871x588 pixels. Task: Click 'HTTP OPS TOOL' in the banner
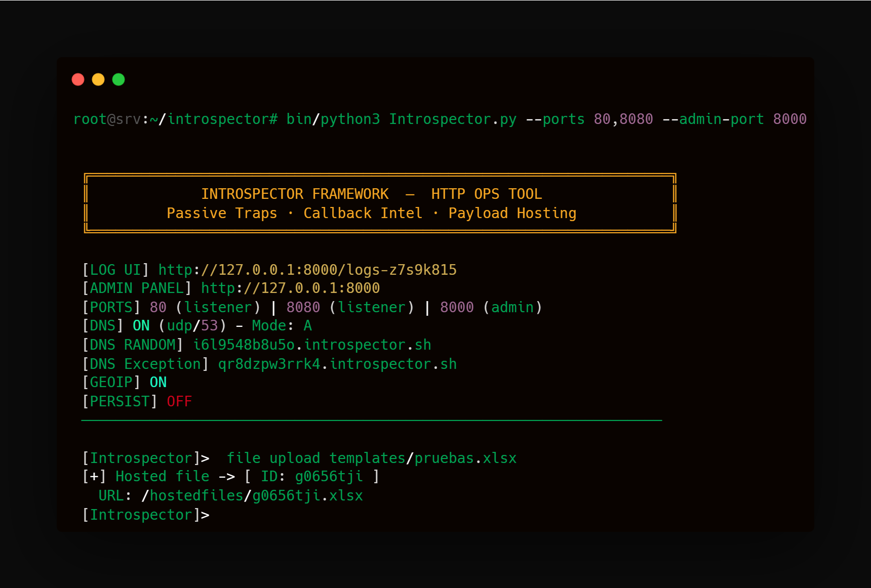[487, 194]
